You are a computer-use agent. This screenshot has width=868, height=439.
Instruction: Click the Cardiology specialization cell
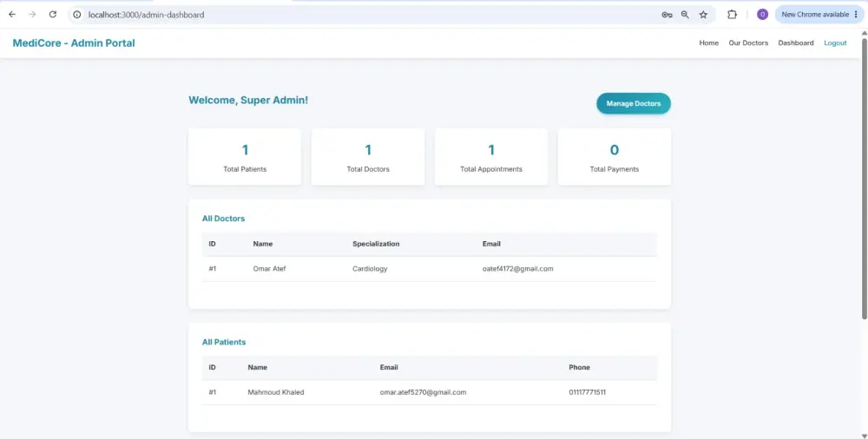click(370, 269)
